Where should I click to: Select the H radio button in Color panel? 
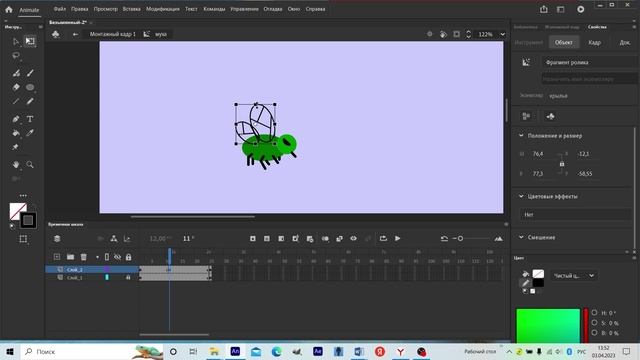tap(594, 313)
